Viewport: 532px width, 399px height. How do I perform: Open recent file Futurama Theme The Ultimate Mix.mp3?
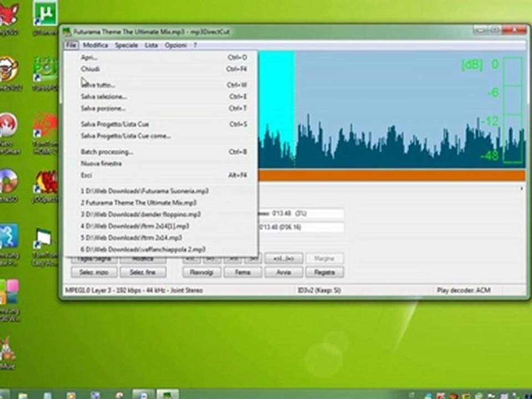pos(161,203)
